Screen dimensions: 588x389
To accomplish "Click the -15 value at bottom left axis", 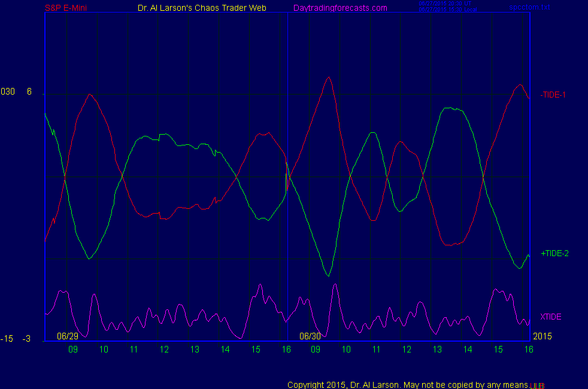I will [x=7, y=339].
